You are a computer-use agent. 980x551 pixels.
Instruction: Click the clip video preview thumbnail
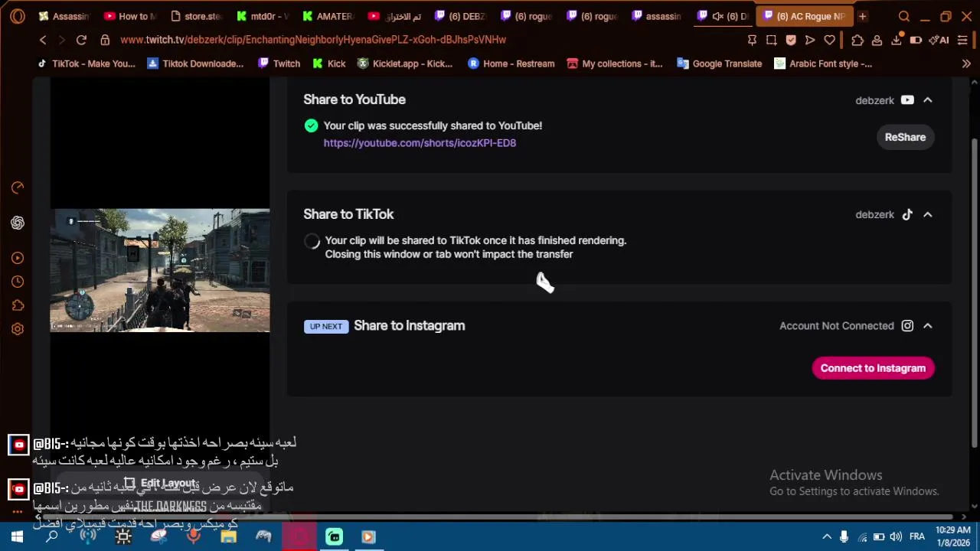160,270
